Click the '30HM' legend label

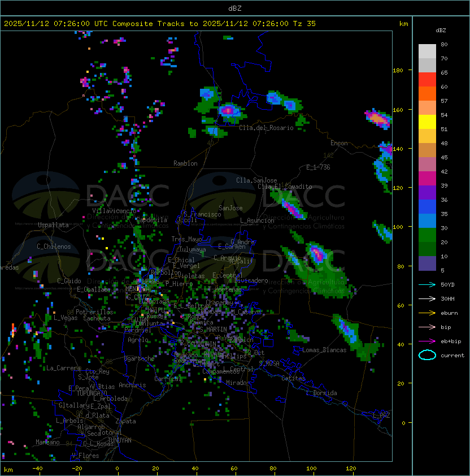tap(447, 298)
